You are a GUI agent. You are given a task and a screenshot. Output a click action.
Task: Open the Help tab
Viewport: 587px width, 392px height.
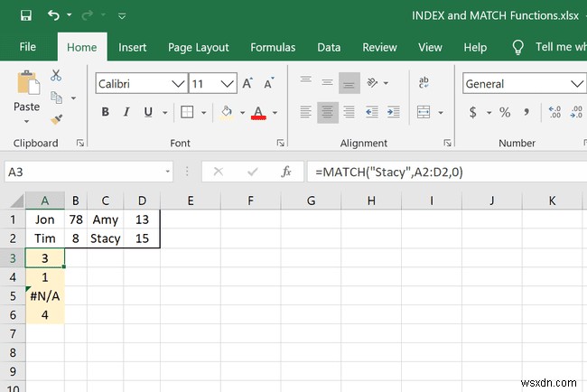click(x=475, y=48)
